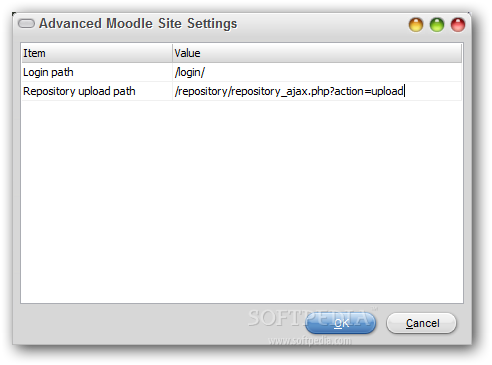Close dialog with the red orb button
The height and width of the screenshot is (365, 492).
click(x=458, y=25)
